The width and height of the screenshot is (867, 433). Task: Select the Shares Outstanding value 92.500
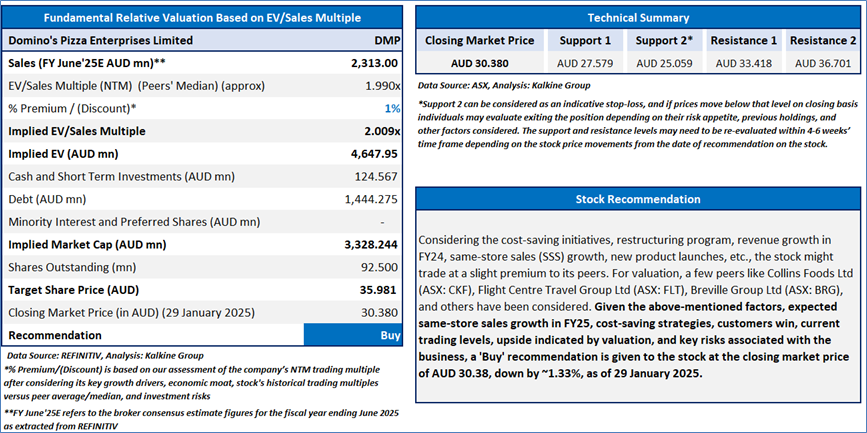380,267
